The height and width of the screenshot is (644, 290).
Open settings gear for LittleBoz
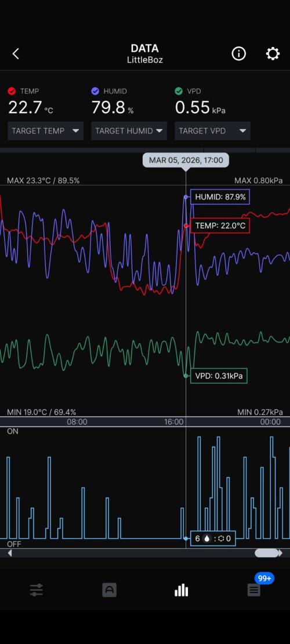[273, 53]
